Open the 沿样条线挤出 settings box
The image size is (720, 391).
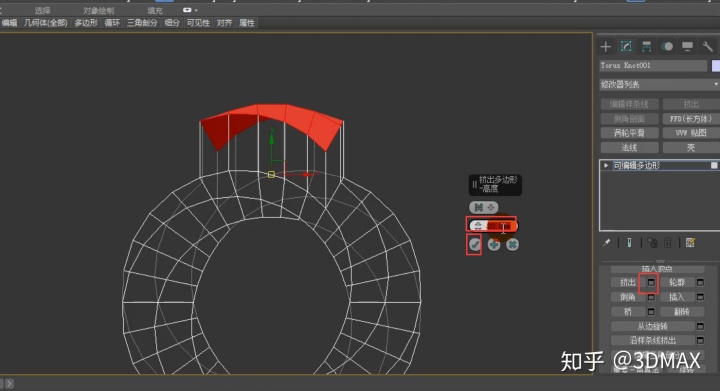pos(700,340)
